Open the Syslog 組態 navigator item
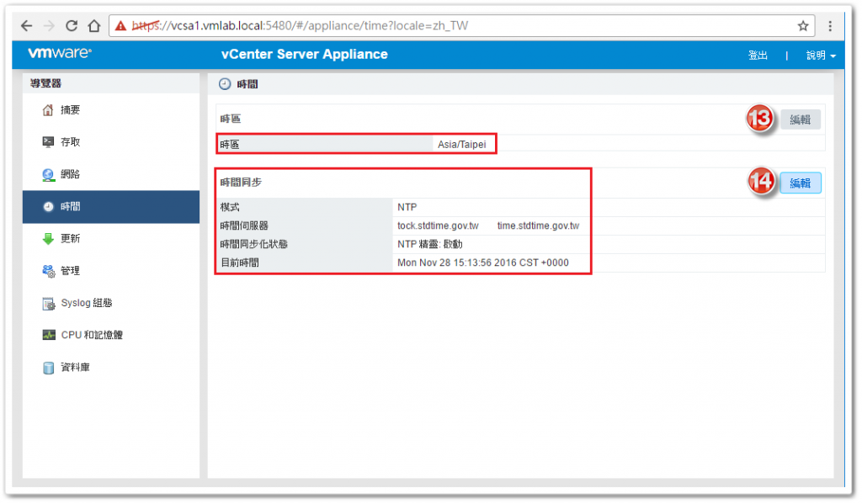Image resolution: width=862 pixels, height=504 pixels. [x=111, y=303]
